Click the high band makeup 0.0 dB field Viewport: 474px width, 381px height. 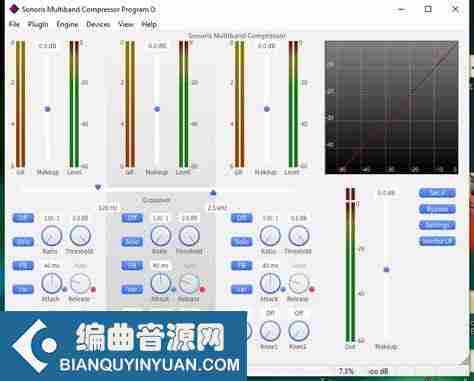coord(267,46)
